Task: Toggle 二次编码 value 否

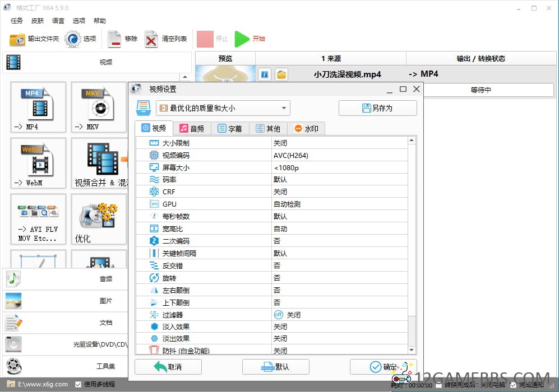Action: click(x=340, y=241)
